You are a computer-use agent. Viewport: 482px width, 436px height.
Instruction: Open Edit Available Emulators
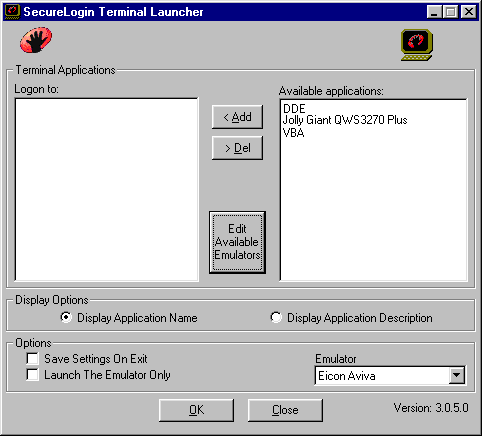click(x=237, y=242)
